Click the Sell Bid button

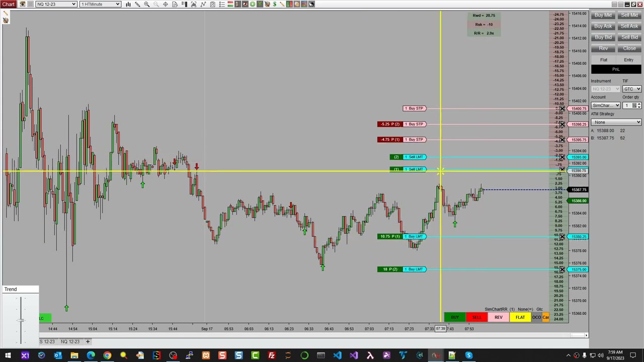tap(629, 37)
